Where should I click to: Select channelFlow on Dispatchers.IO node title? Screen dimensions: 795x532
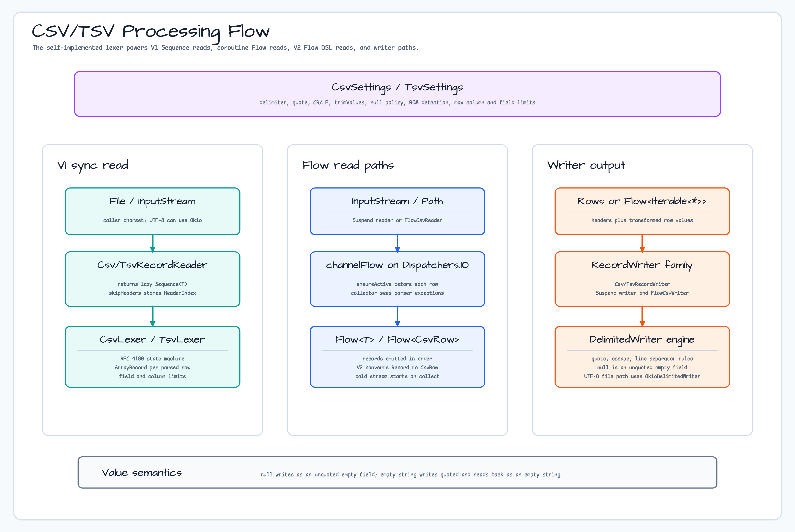pyautogui.click(x=397, y=265)
